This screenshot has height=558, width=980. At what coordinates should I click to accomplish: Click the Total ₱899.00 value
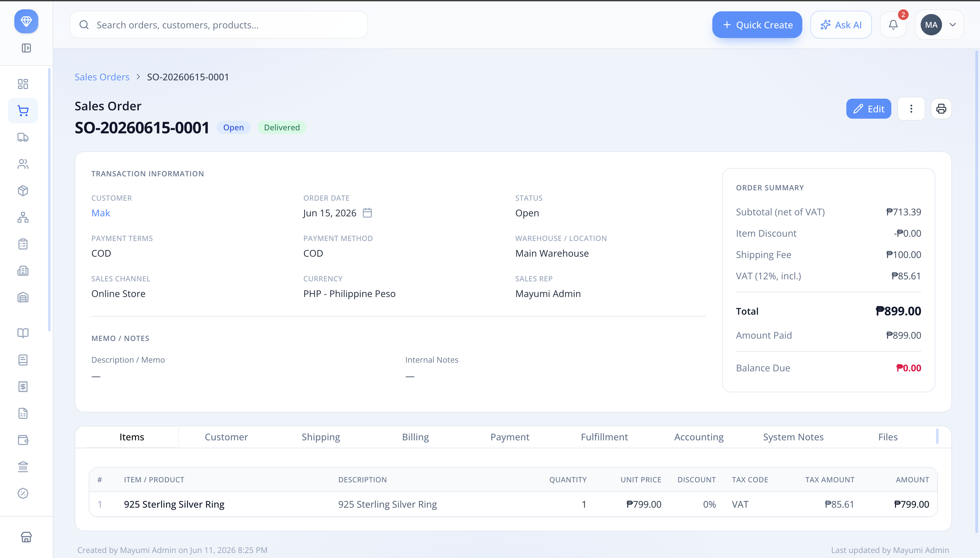[898, 311]
